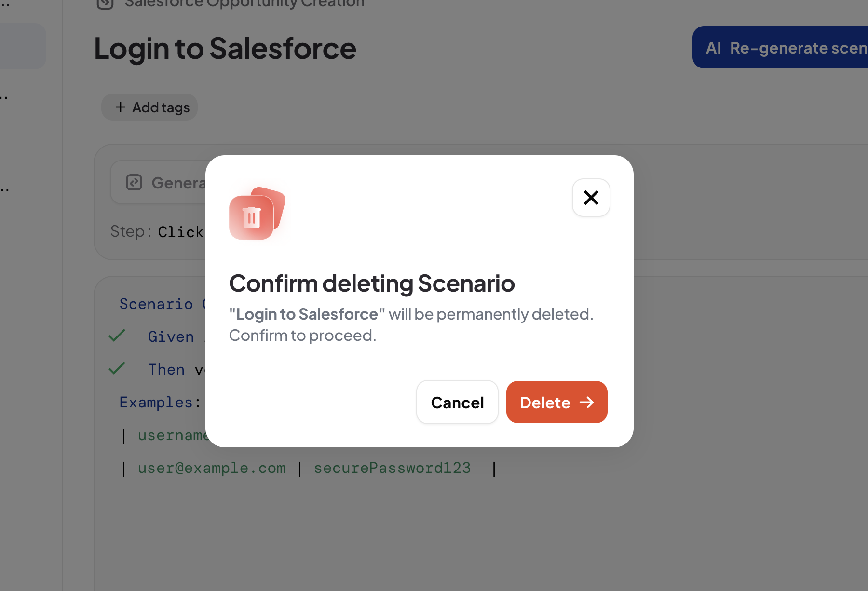Click the green checkmark beside Given step
The width and height of the screenshot is (868, 591).
point(117,336)
